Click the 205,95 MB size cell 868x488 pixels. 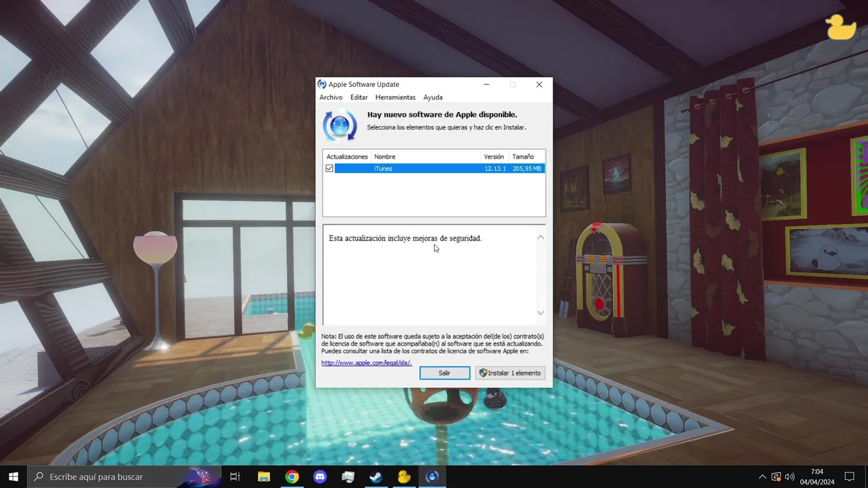[x=527, y=168]
